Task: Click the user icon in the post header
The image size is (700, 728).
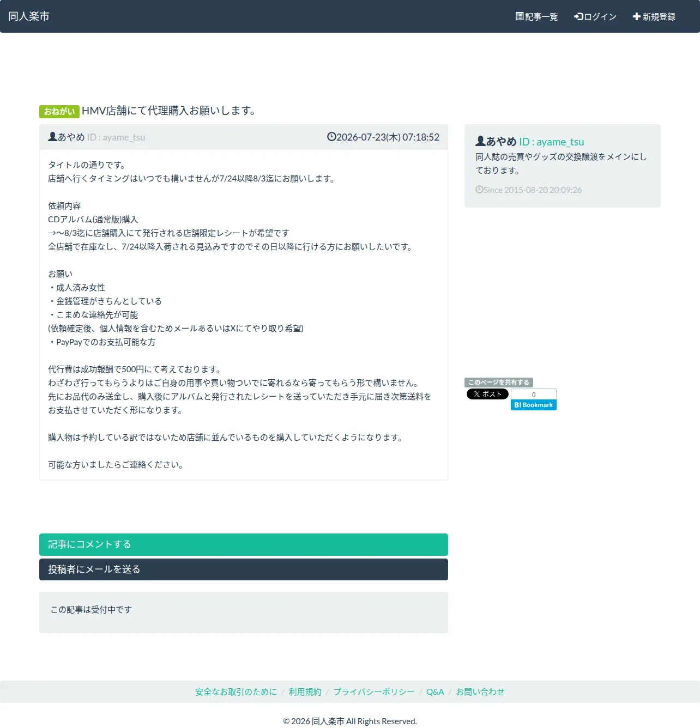Action: pos(52,137)
